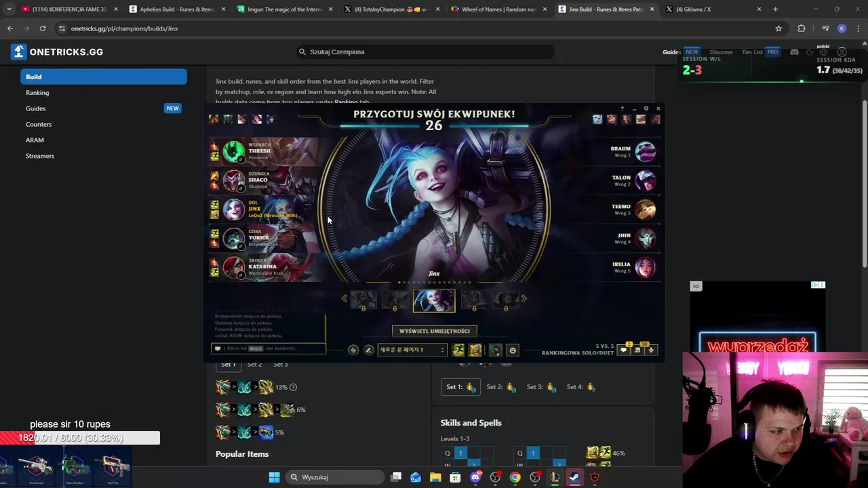Go to the ONETRICKS.GG home logo
Viewport: 868px width, 488px height.
57,52
